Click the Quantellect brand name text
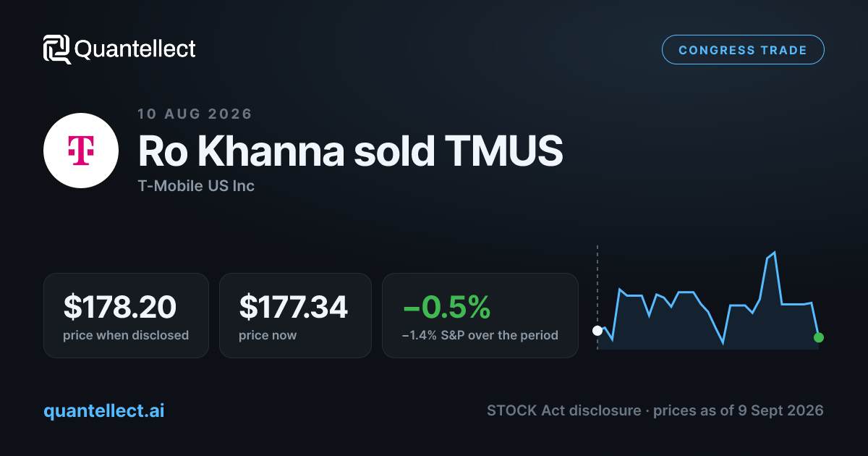868x456 pixels. [x=135, y=49]
